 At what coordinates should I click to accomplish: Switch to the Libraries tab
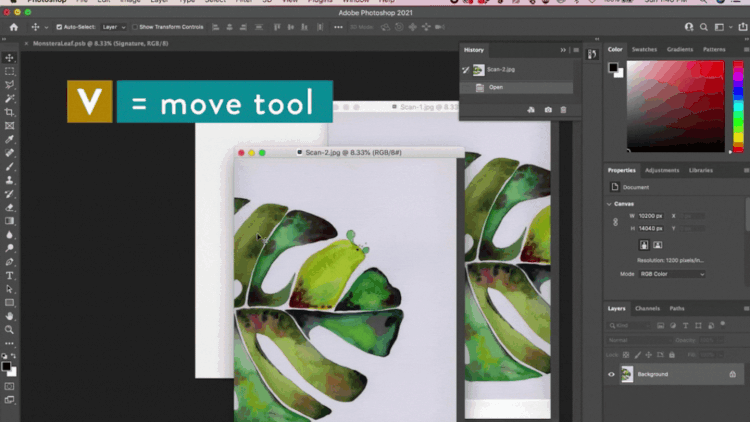click(701, 170)
